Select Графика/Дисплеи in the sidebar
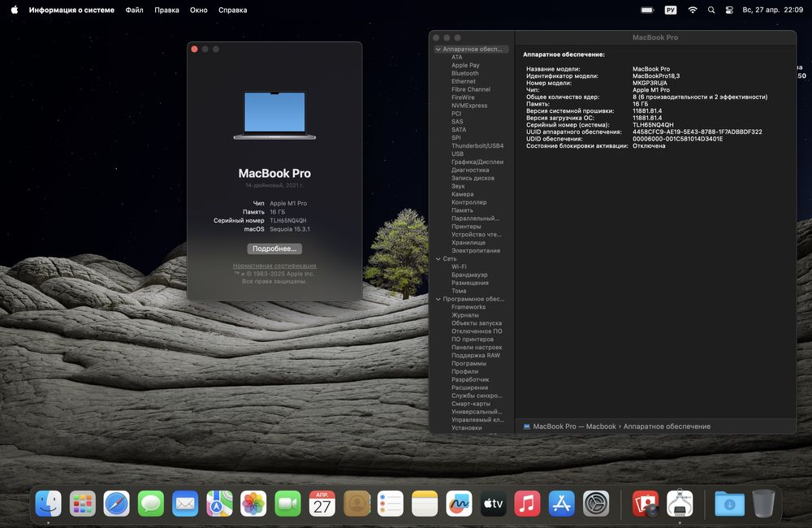The width and height of the screenshot is (812, 528). click(x=477, y=162)
